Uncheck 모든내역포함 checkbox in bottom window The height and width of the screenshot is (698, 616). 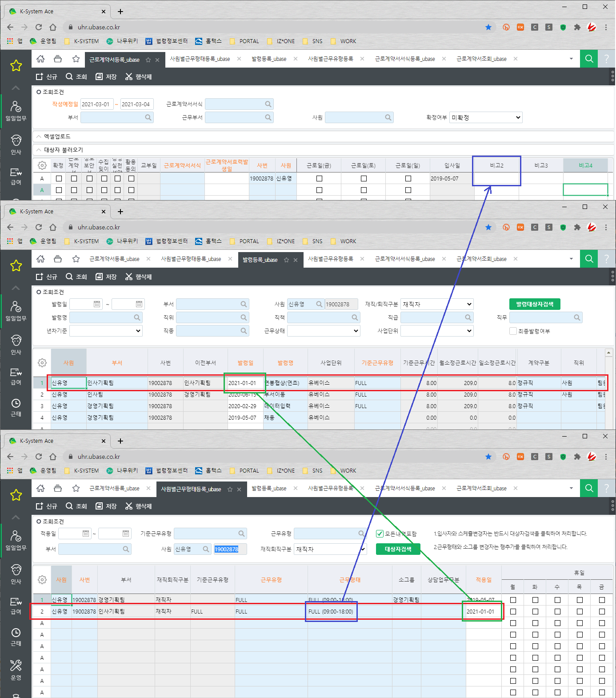(x=380, y=534)
